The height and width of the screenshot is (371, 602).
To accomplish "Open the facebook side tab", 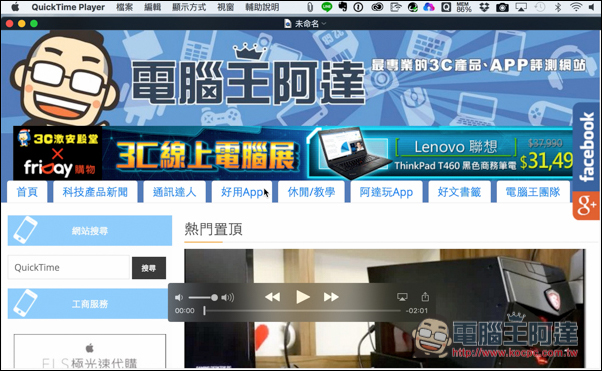I will pyautogui.click(x=586, y=147).
